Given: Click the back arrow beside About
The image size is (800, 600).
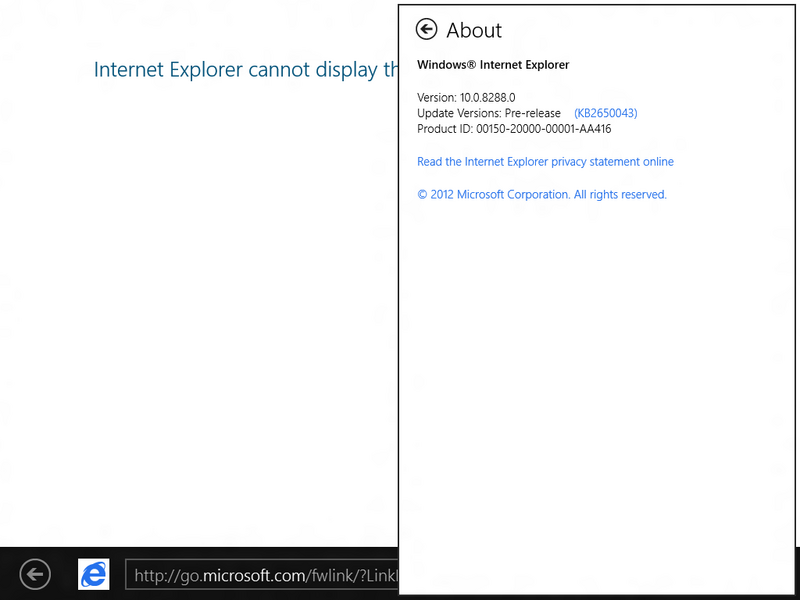Looking at the screenshot, I should 426,29.
